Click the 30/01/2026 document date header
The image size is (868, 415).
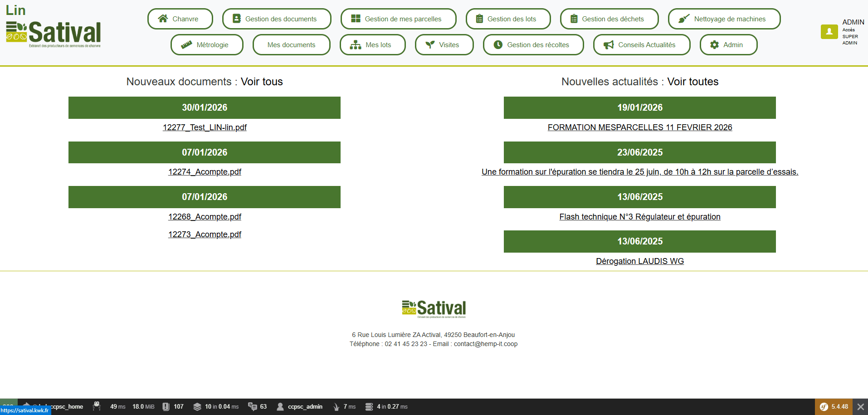point(205,107)
